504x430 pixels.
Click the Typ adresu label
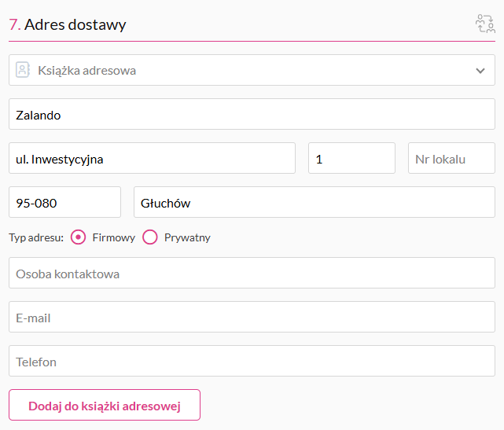[36, 238]
